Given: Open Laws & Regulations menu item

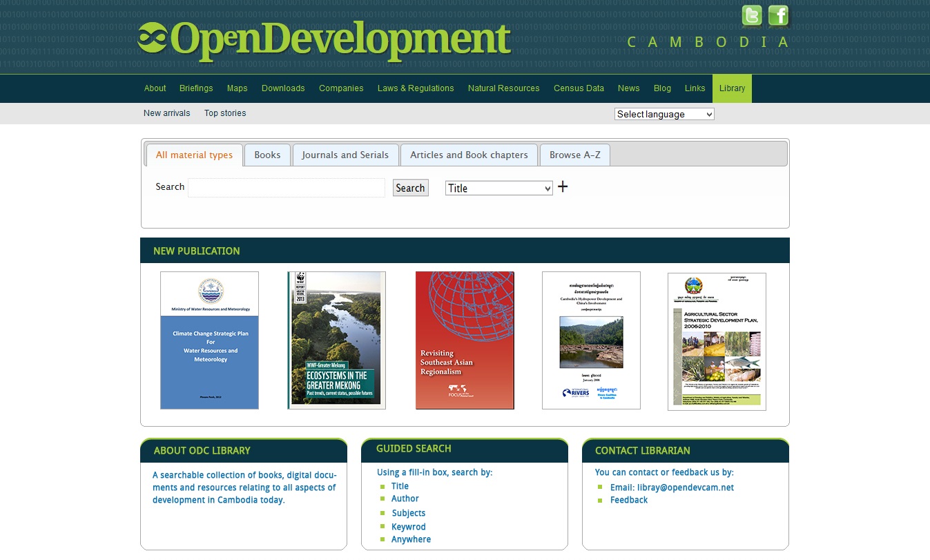Looking at the screenshot, I should [x=416, y=88].
